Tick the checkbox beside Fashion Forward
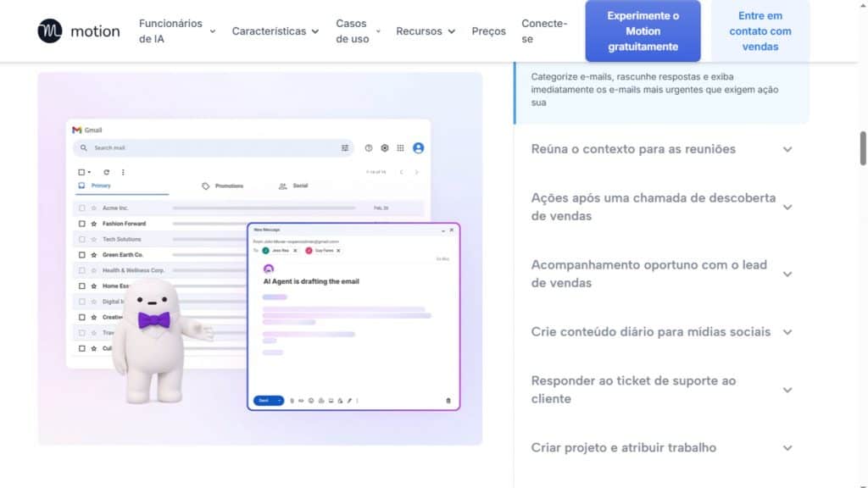 [x=82, y=224]
